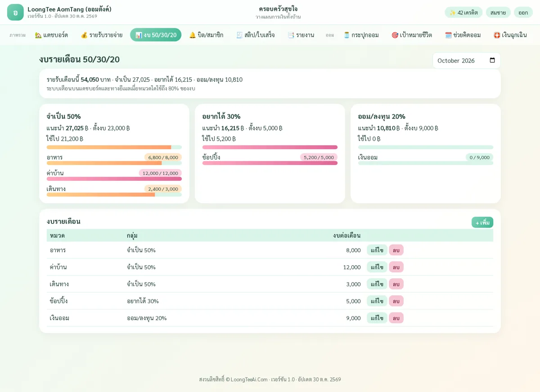Viewport: 540px width, 392px height.
Task: Open the calendar picker icon in month field
Action: click(492, 60)
